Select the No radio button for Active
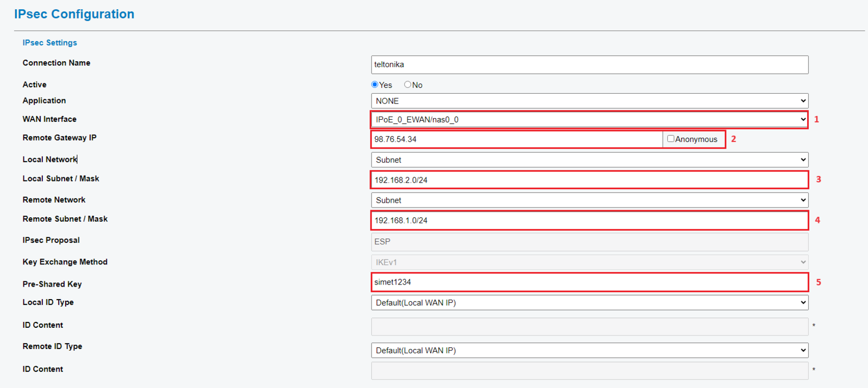868x388 pixels. coord(407,85)
